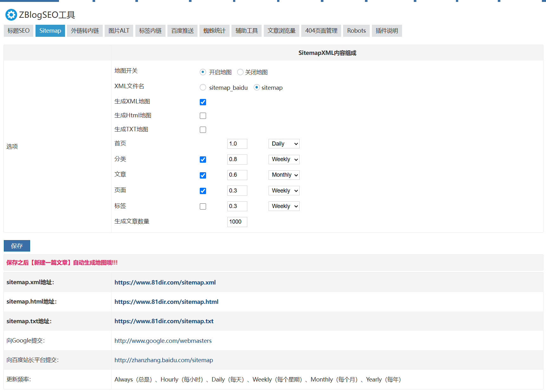Screen dimensions: 546x392
Task: Open the 页面 Weekly frequency dropdown
Action: coord(284,191)
